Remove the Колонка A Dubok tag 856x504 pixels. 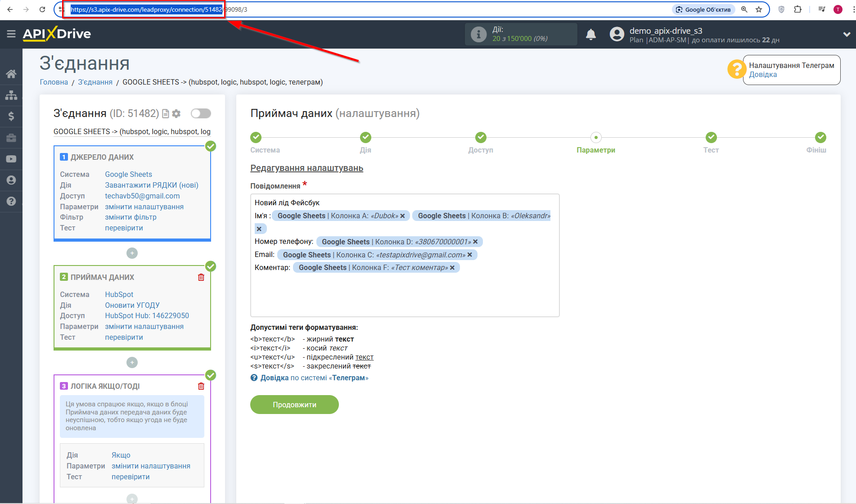(402, 216)
